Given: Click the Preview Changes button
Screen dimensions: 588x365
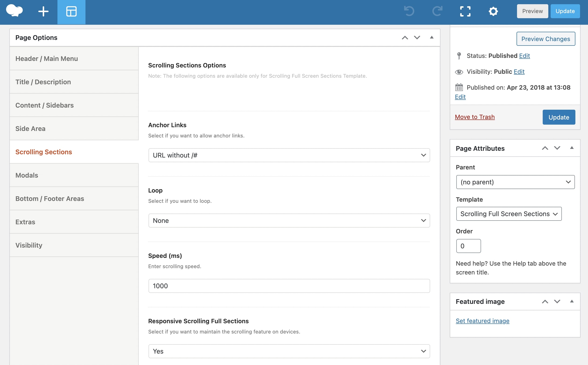Looking at the screenshot, I should 545,39.
